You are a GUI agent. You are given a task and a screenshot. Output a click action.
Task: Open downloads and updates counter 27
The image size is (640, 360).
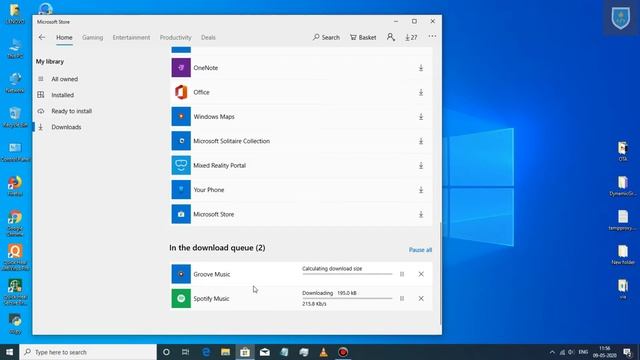click(x=411, y=37)
